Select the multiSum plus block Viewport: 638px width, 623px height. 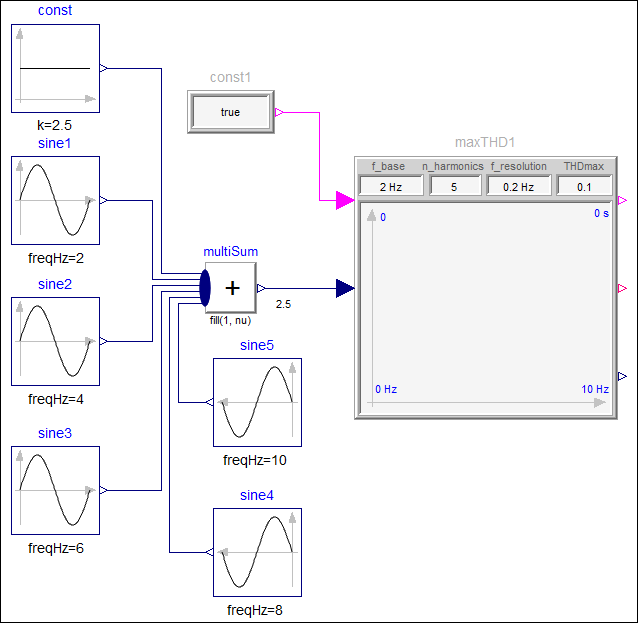pos(232,288)
